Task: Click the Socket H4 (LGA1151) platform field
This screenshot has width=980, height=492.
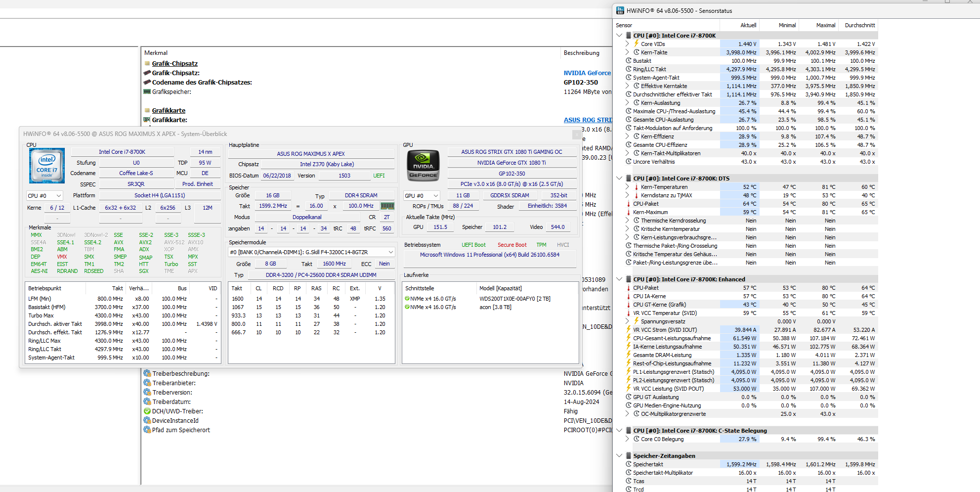Action: [x=160, y=196]
